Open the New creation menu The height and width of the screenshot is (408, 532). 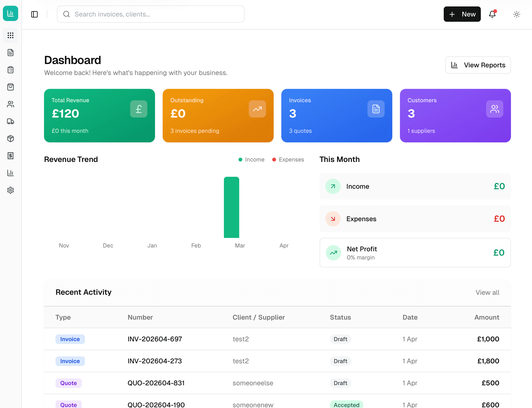coord(462,14)
